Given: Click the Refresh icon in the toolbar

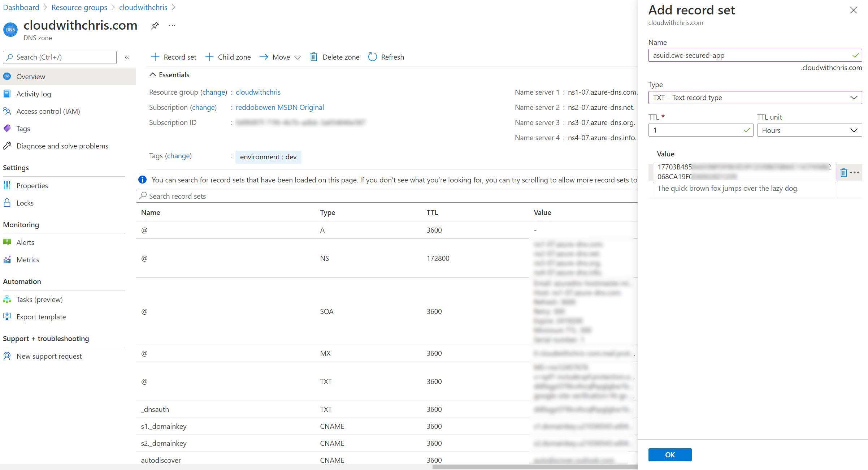Looking at the screenshot, I should (x=373, y=57).
